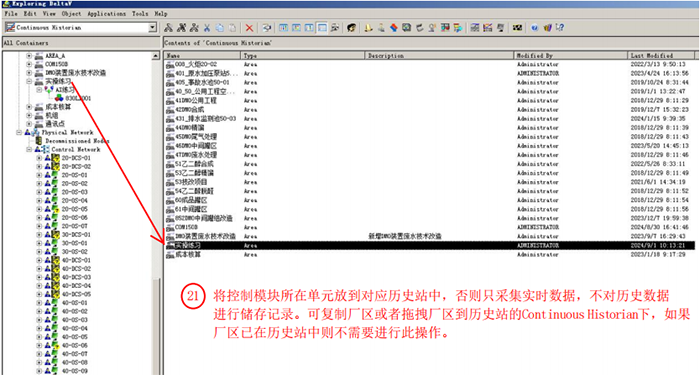Open the View menu
This screenshot has width=700, height=375.
pos(49,14)
